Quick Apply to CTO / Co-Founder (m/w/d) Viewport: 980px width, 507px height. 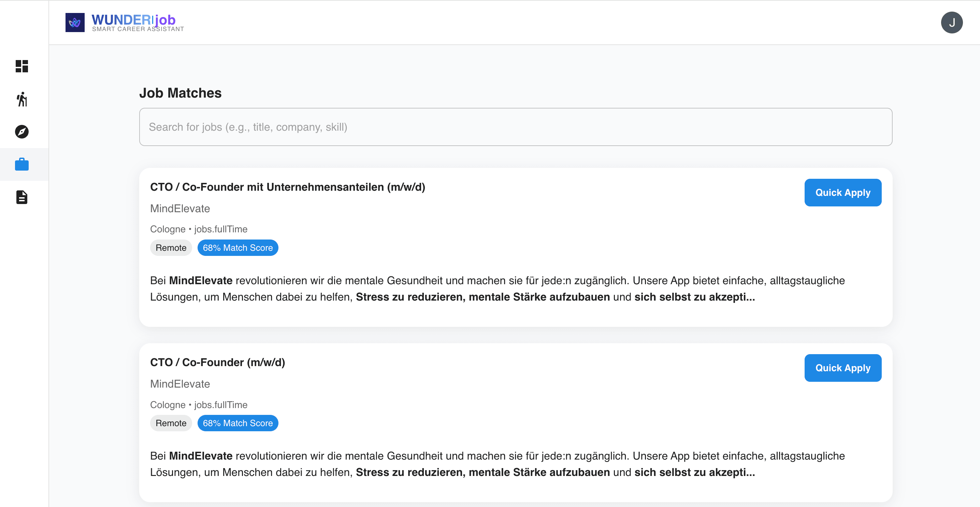pyautogui.click(x=843, y=368)
